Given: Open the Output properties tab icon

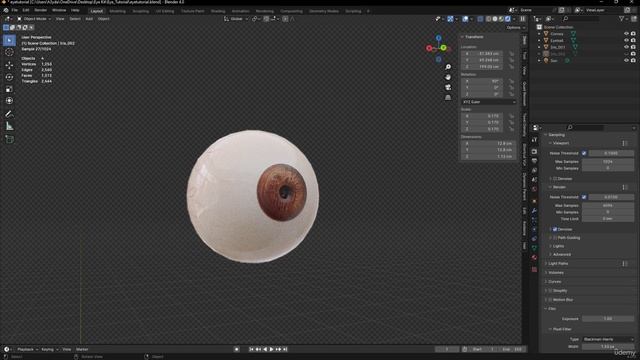Looking at the screenshot, I should 534,161.
